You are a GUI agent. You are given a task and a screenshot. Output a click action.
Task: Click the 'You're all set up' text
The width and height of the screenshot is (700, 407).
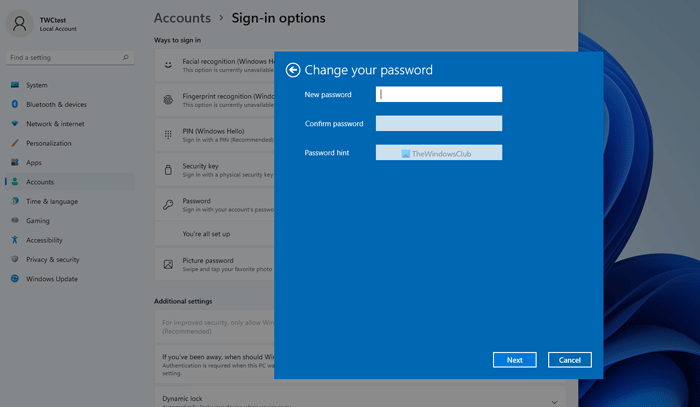tap(206, 234)
